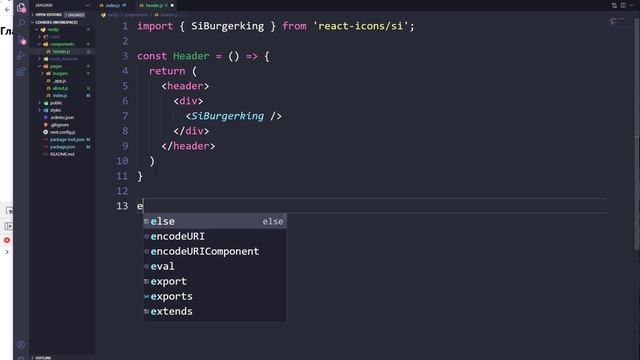The image size is (640, 360).
Task: Open _app.js in the file tree
Action: pyautogui.click(x=60, y=81)
